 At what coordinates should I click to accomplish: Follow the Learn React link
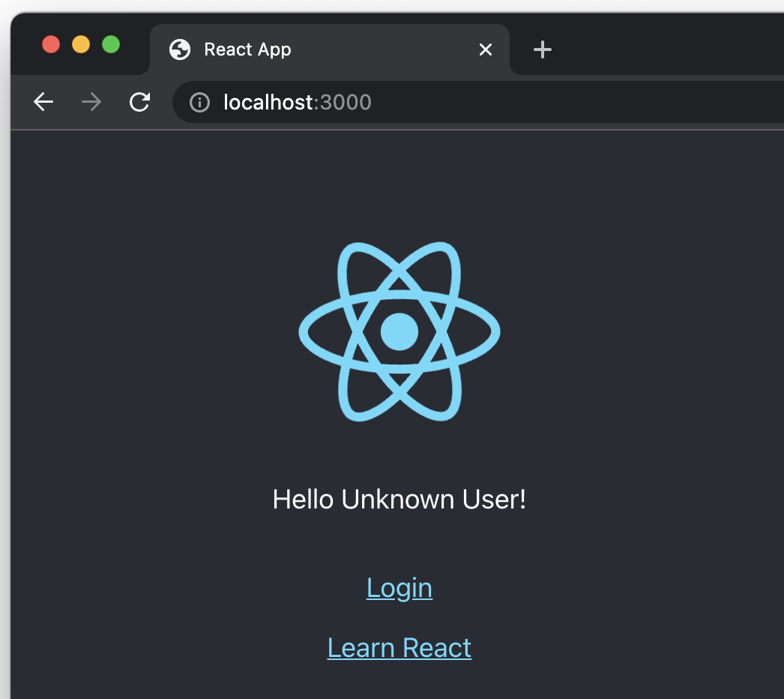(399, 648)
